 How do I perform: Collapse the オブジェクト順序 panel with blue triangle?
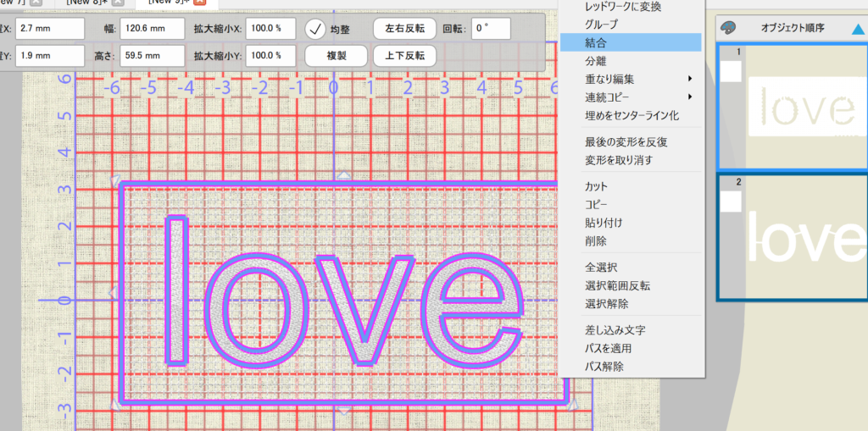click(x=858, y=29)
